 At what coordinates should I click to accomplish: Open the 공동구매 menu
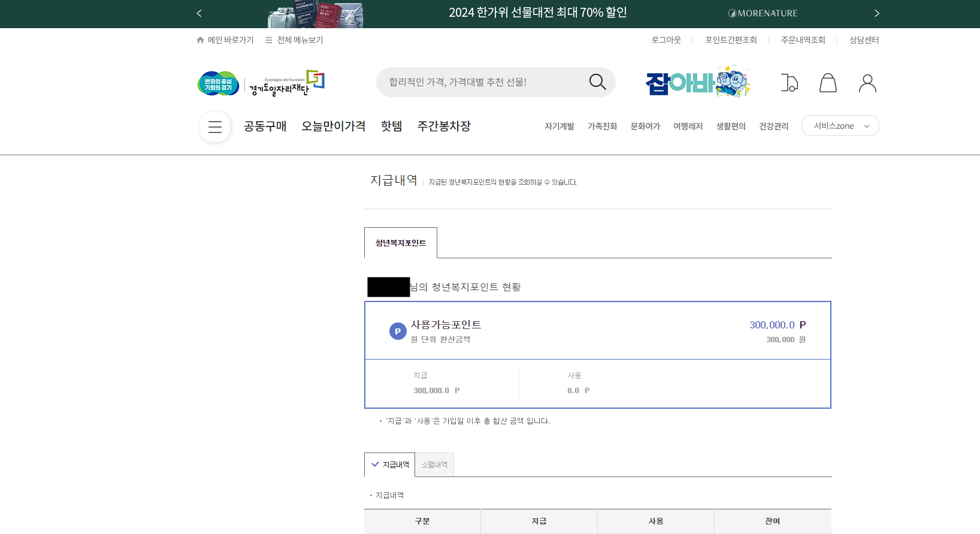point(265,126)
